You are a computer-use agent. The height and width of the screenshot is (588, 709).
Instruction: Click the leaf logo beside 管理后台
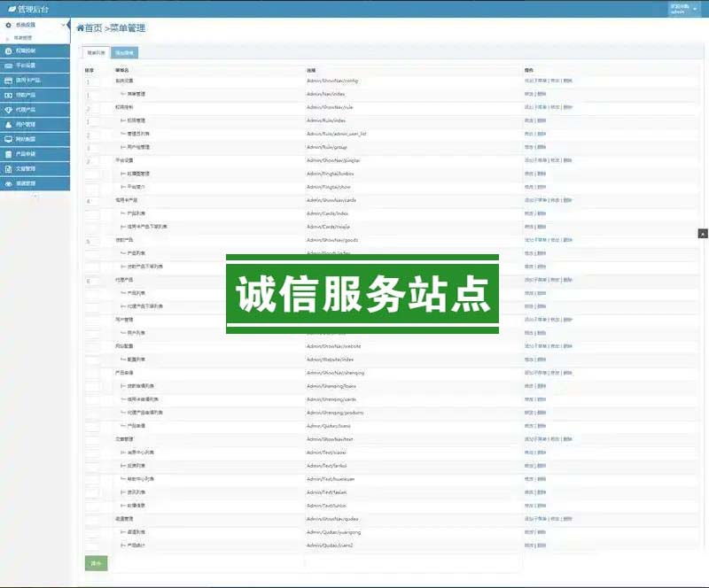coord(11,9)
